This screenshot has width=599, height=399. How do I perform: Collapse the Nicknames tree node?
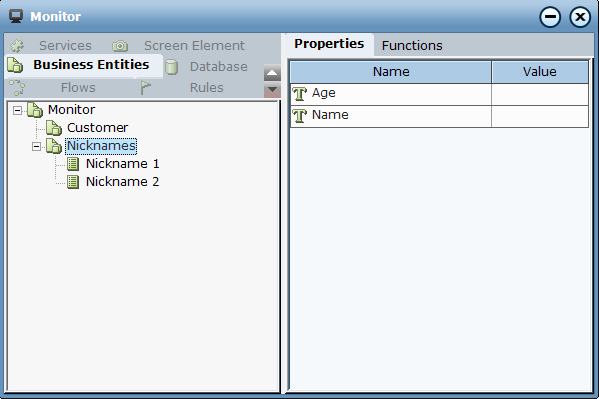[36, 146]
